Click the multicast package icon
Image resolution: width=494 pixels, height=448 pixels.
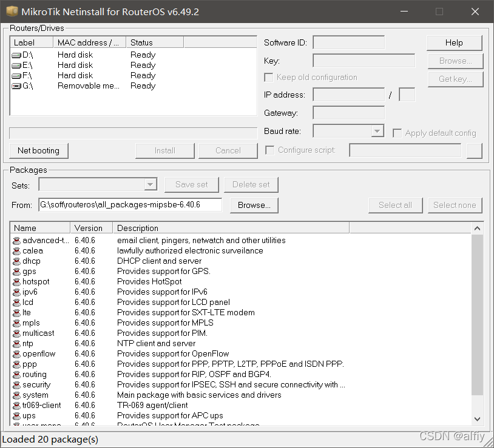16,333
